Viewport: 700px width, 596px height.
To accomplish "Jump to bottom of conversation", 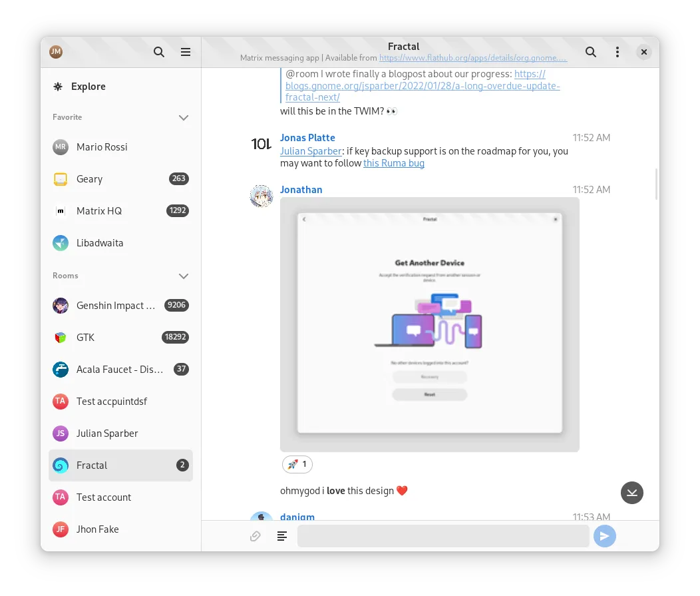I will click(631, 493).
